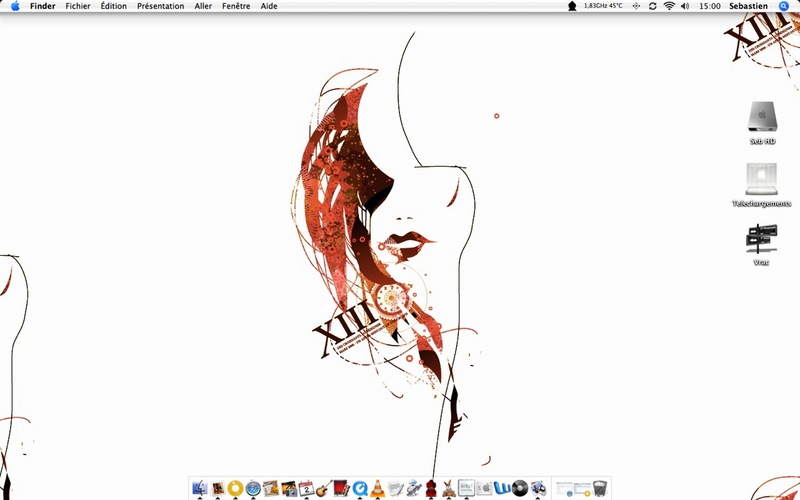
Task: Click the sync arrows status icon
Action: point(652,6)
